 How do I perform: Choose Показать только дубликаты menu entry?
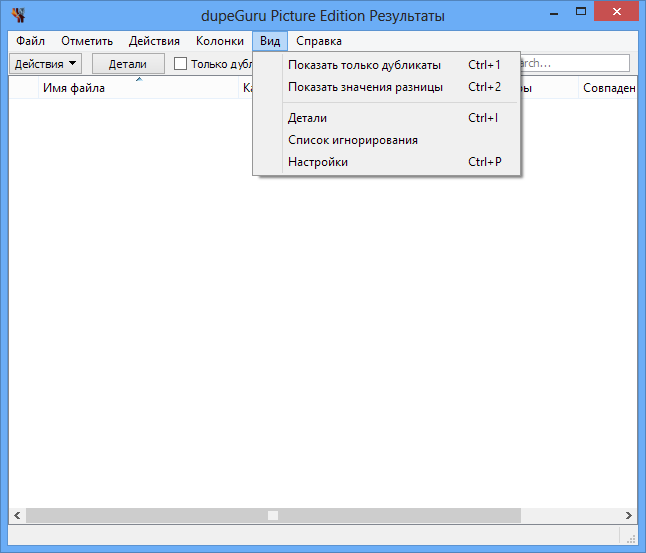386,65
